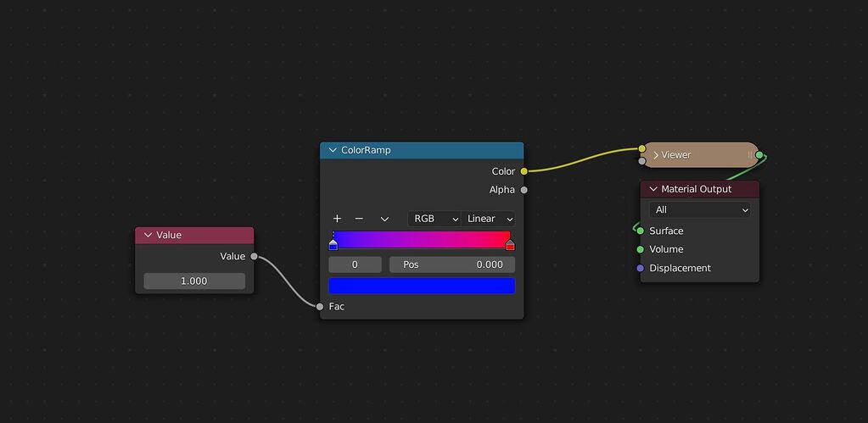Click the Value output socket
The height and width of the screenshot is (423, 868).
tap(254, 256)
